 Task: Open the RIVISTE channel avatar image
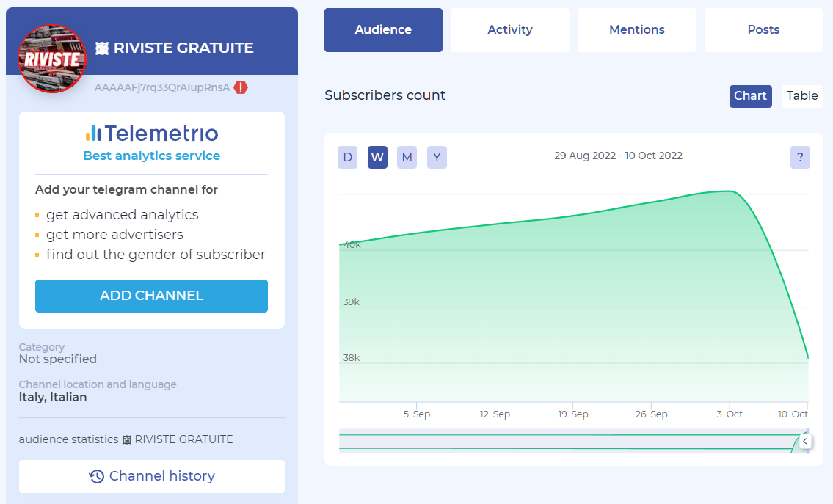tap(51, 59)
